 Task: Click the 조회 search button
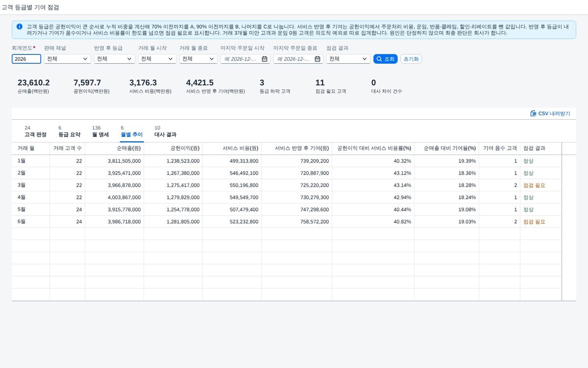pos(386,59)
